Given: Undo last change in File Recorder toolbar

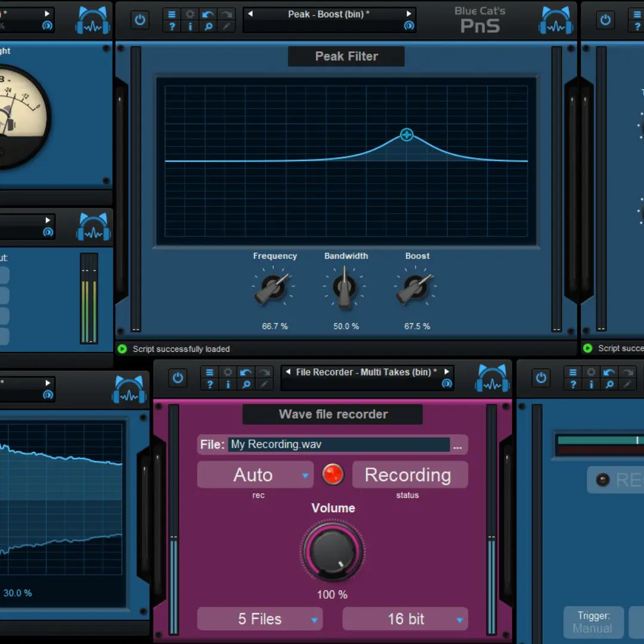Looking at the screenshot, I should [246, 372].
